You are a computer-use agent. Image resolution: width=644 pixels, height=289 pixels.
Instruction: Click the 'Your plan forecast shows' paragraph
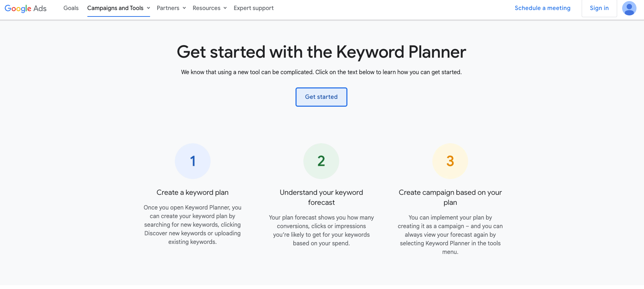(321, 230)
